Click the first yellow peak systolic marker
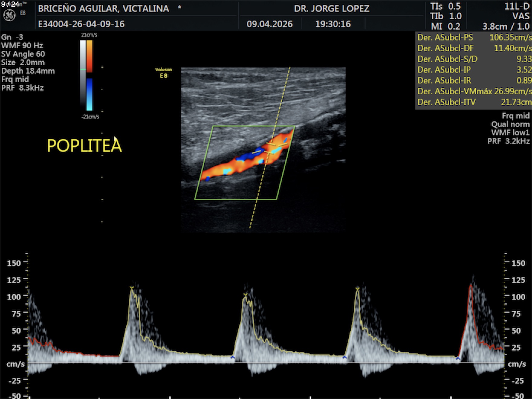 click(x=131, y=288)
